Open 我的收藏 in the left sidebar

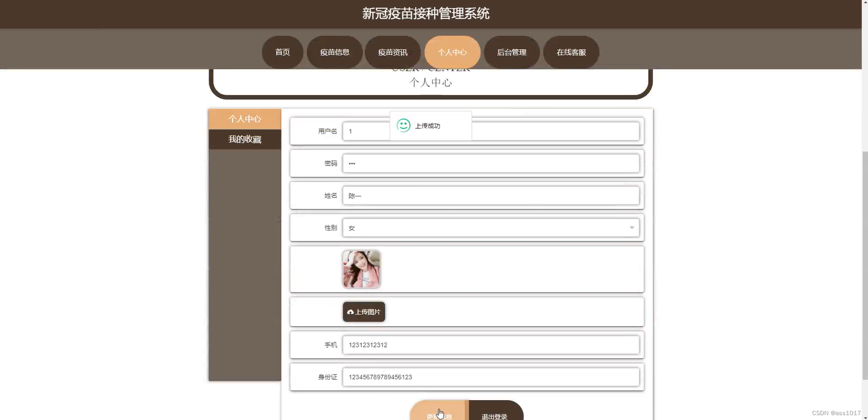tap(245, 139)
